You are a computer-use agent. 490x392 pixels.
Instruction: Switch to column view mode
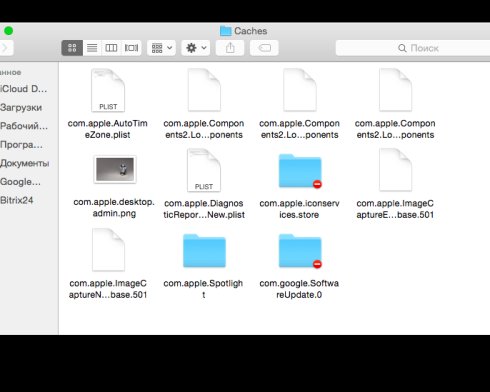pyautogui.click(x=111, y=48)
